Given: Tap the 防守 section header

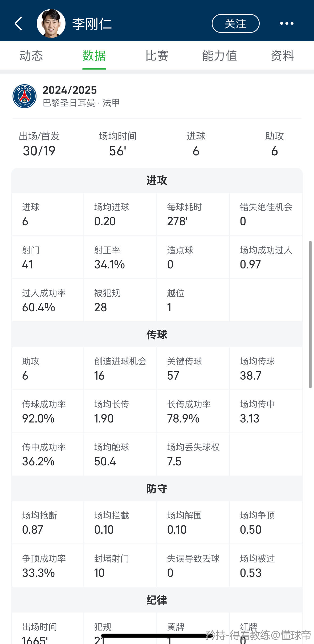Looking at the screenshot, I should coord(157,489).
